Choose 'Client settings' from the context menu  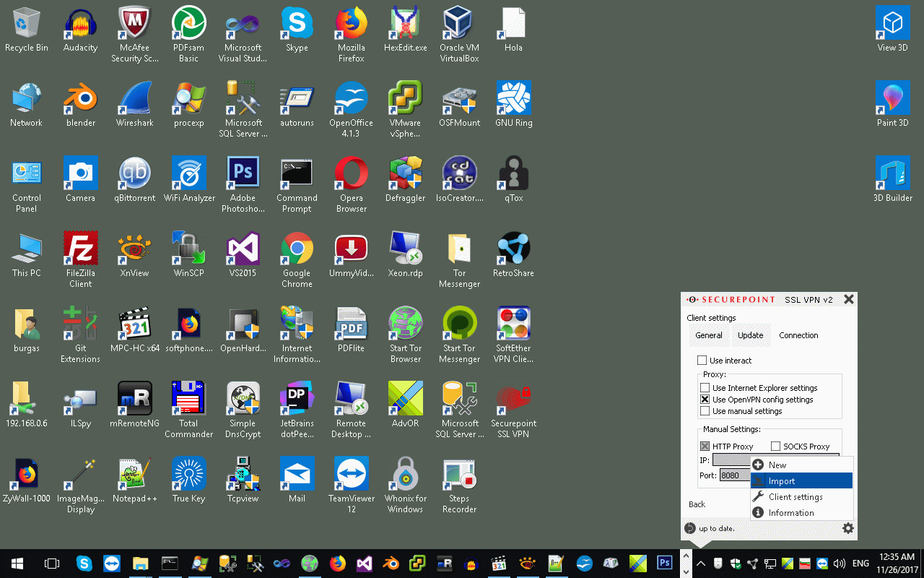click(x=802, y=497)
